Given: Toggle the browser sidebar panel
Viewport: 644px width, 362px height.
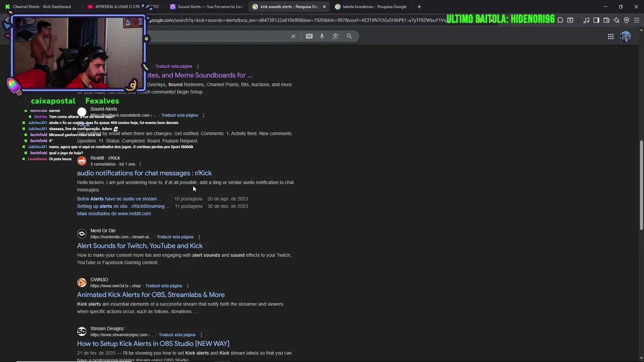Looking at the screenshot, I should pyautogui.click(x=596, y=20).
